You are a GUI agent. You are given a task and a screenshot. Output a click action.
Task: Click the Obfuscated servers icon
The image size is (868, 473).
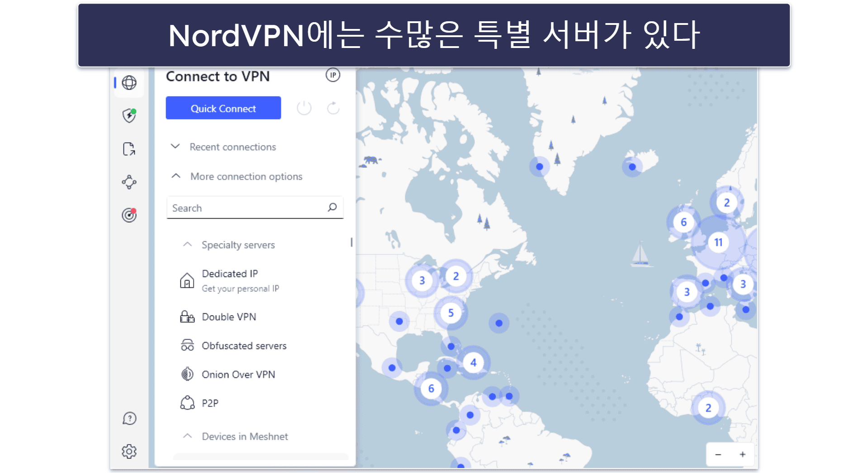coord(187,345)
